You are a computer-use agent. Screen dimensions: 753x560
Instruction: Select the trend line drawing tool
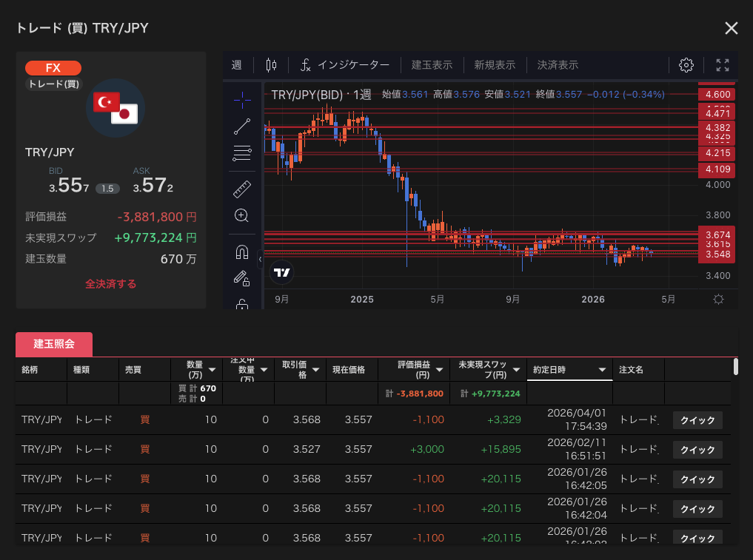[242, 126]
